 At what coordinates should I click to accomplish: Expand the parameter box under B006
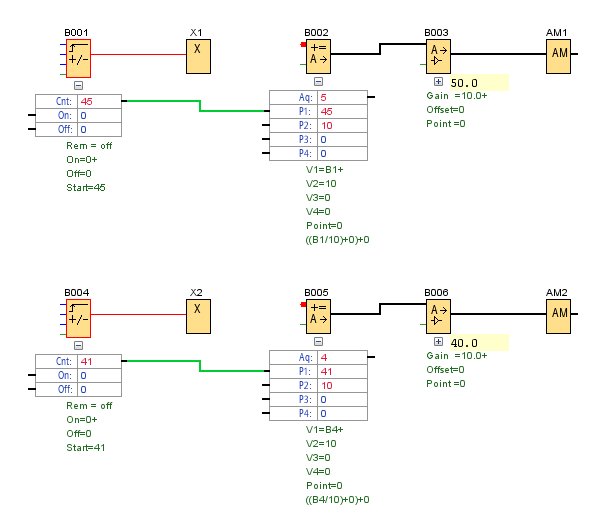438,341
